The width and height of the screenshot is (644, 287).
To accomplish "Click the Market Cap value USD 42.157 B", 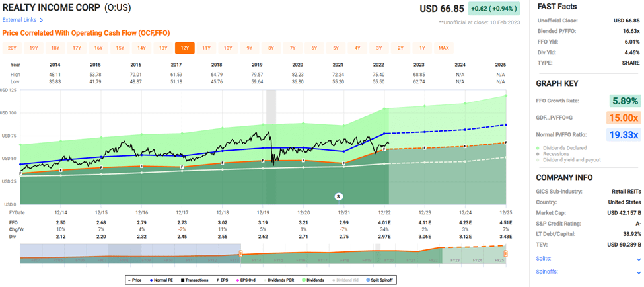I will coord(624,213).
